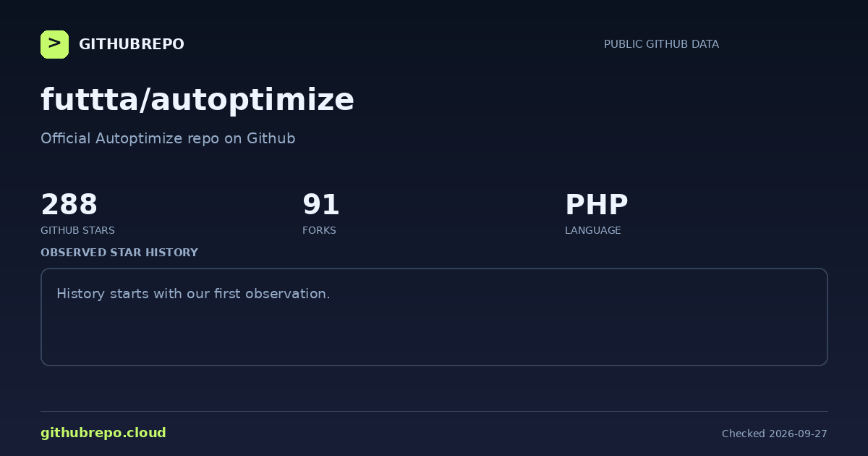Select the 288 stars count

pyautogui.click(x=69, y=205)
